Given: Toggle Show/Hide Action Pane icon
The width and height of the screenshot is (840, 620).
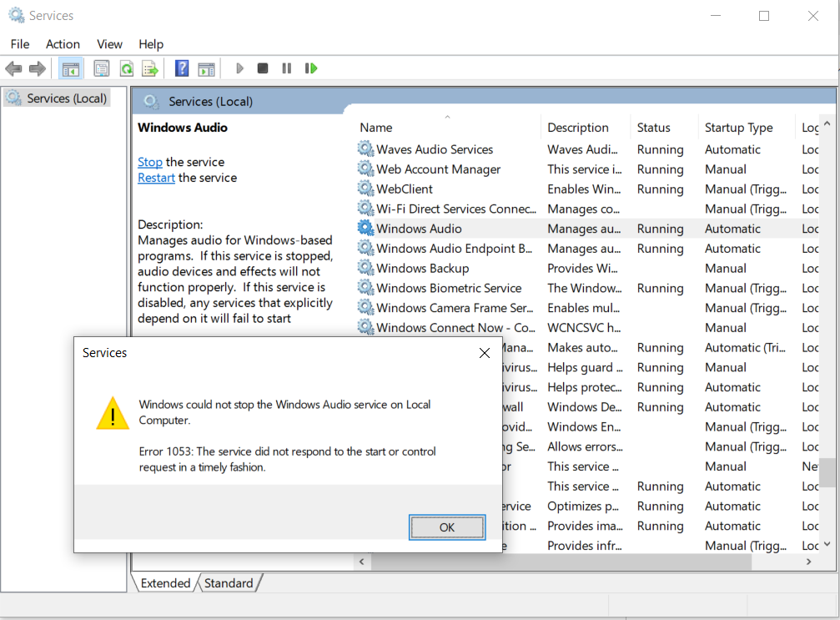Looking at the screenshot, I should (206, 69).
